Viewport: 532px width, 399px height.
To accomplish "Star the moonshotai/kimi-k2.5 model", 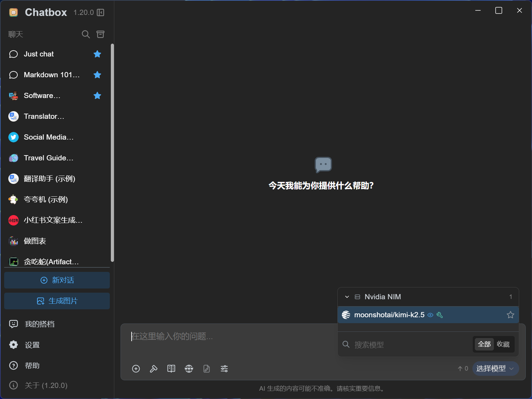I will [x=510, y=315].
